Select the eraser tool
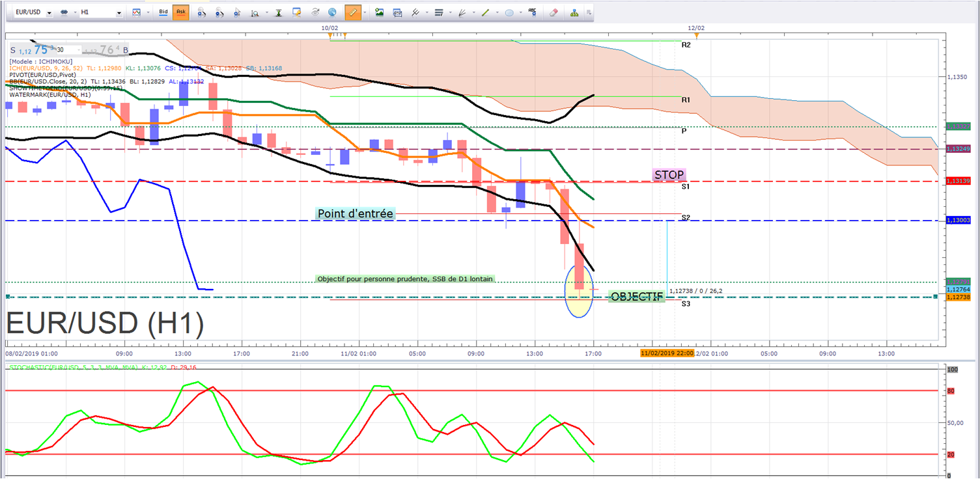 (x=554, y=12)
